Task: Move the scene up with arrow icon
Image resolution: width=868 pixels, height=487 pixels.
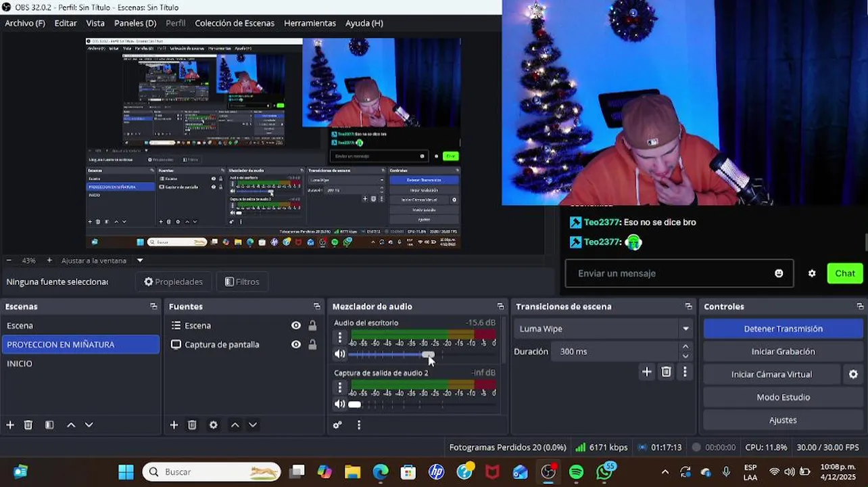Action: (71, 425)
